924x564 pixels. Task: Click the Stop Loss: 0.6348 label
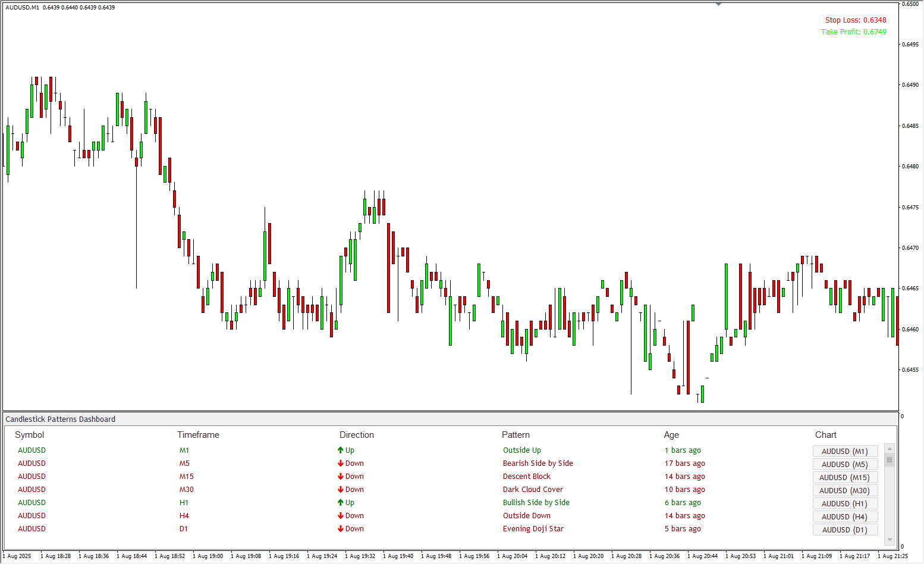click(x=856, y=20)
